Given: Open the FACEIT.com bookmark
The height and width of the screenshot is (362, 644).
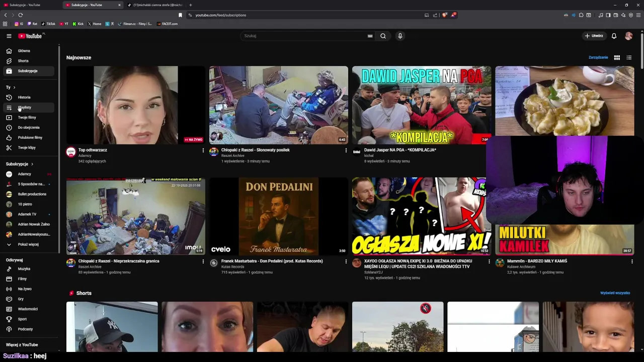Looking at the screenshot, I should 167,24.
